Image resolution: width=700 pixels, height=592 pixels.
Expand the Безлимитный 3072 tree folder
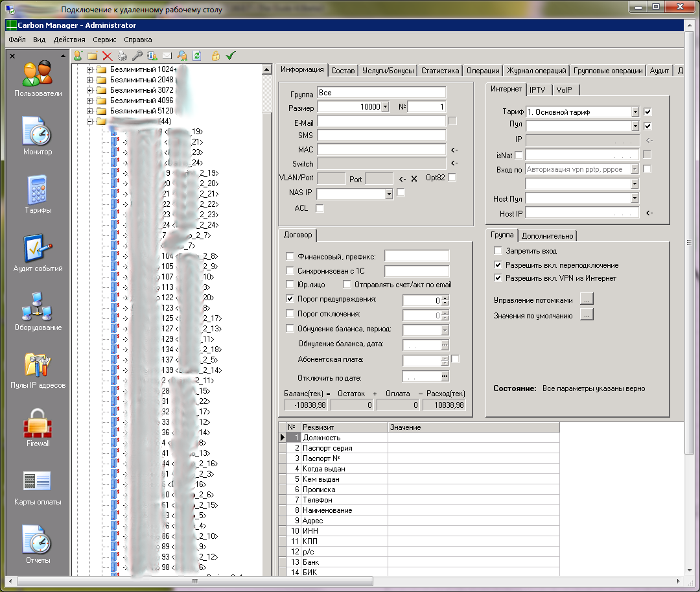(x=89, y=90)
